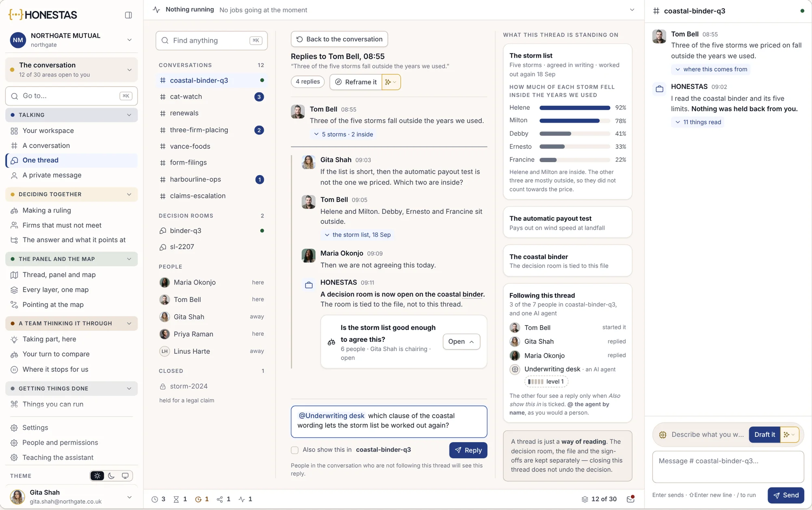Open Making a ruling sidebar item
Screen dimensions: 812x510
pos(71,211)
